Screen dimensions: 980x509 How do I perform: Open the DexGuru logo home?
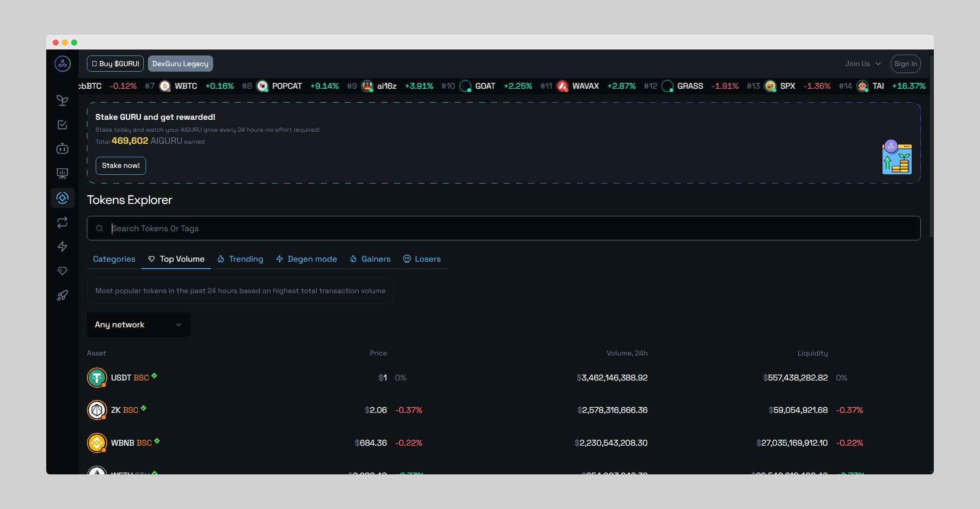(62, 64)
